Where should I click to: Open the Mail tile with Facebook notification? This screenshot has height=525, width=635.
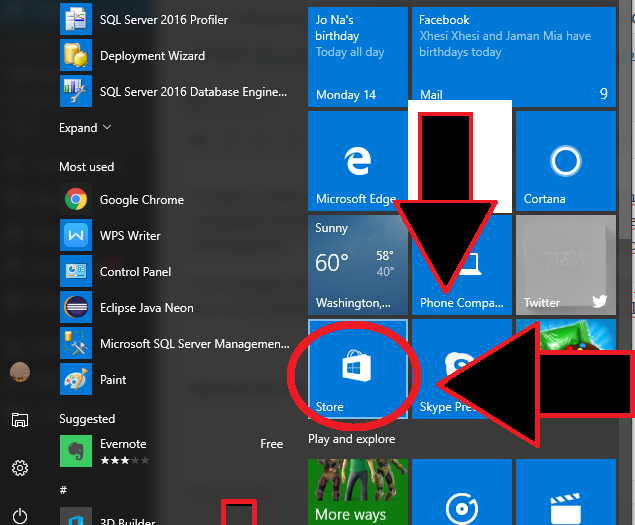click(514, 57)
